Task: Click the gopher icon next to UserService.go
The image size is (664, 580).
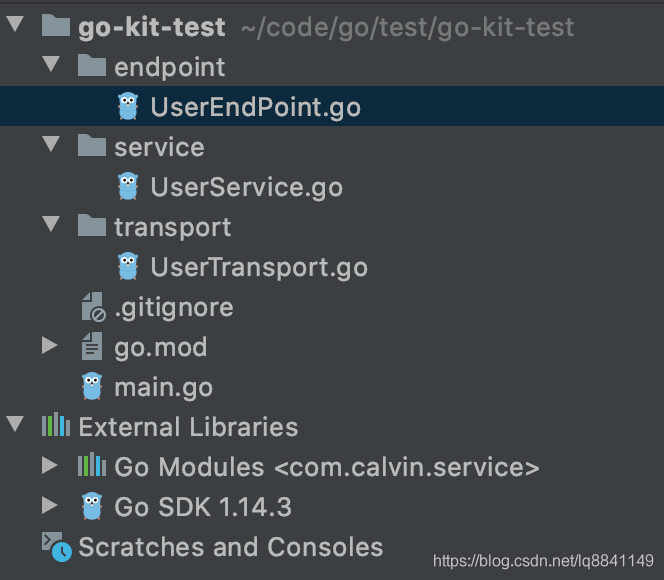Action: click(127, 186)
